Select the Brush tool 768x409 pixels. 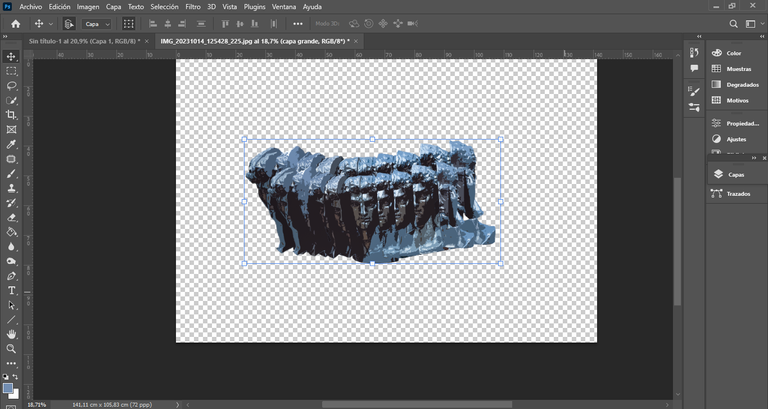point(11,174)
